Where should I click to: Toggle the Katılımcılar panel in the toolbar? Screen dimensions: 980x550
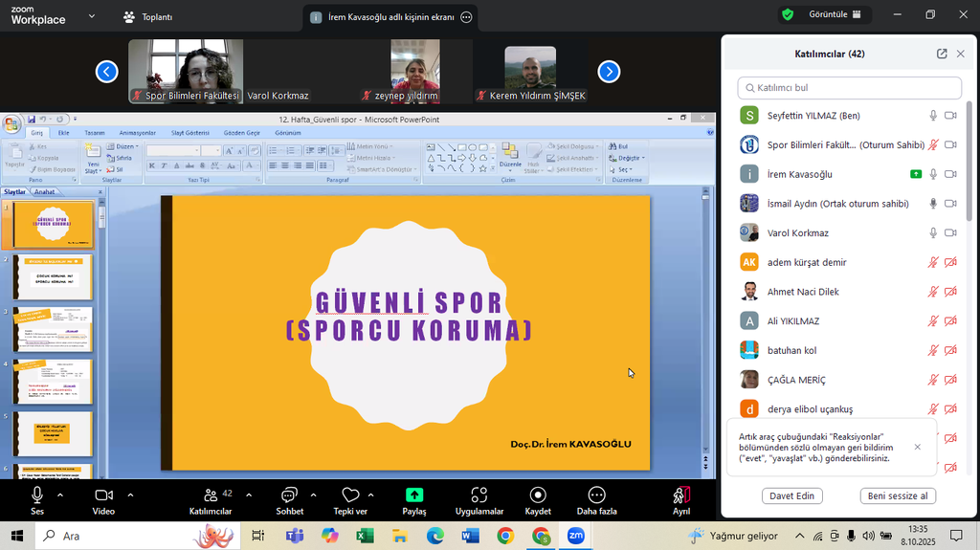211,495
